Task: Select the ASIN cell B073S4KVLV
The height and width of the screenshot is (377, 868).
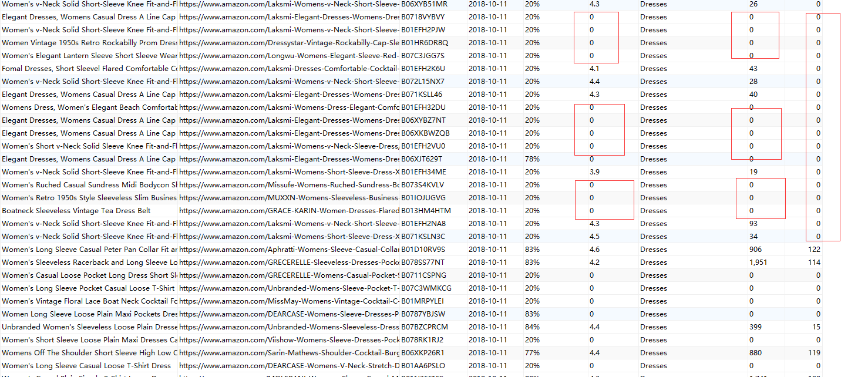Action: (x=422, y=184)
